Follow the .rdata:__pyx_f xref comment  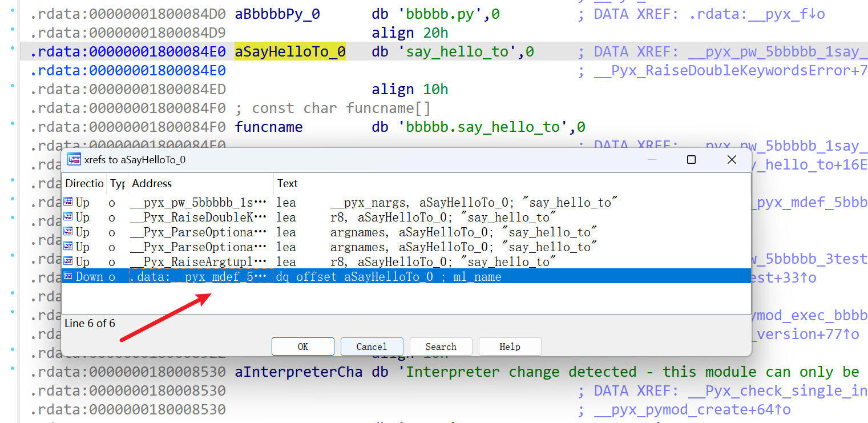701,14
